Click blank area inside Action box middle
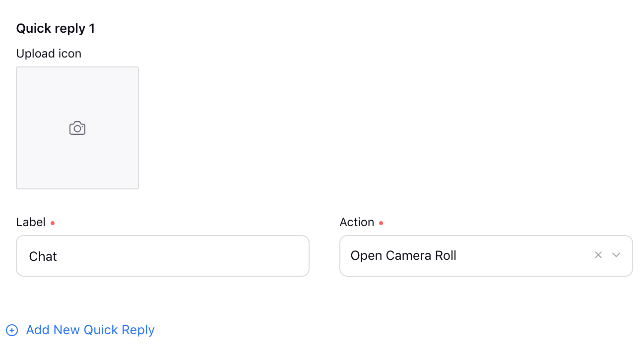The height and width of the screenshot is (357, 644). coord(521,256)
